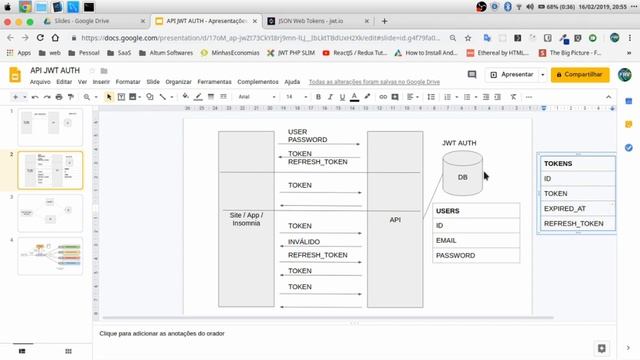Open the Ferramentas menu
This screenshot has width=640, height=360.
pos(214,82)
